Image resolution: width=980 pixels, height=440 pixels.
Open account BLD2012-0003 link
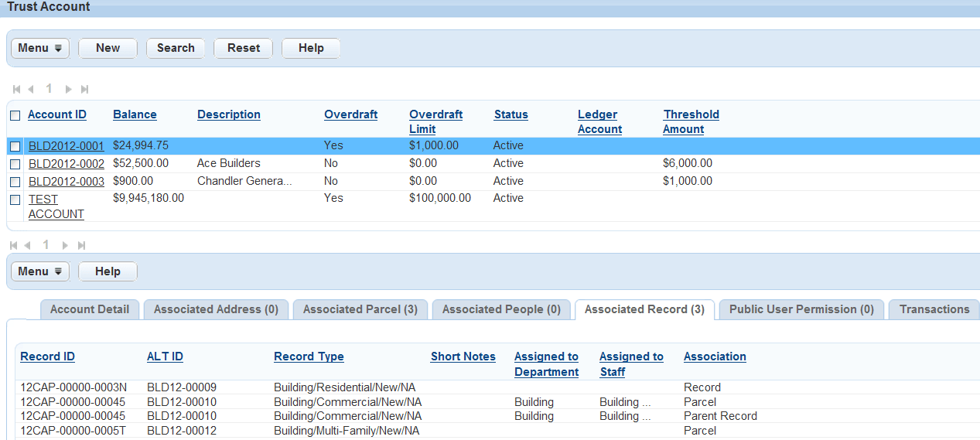pos(67,181)
